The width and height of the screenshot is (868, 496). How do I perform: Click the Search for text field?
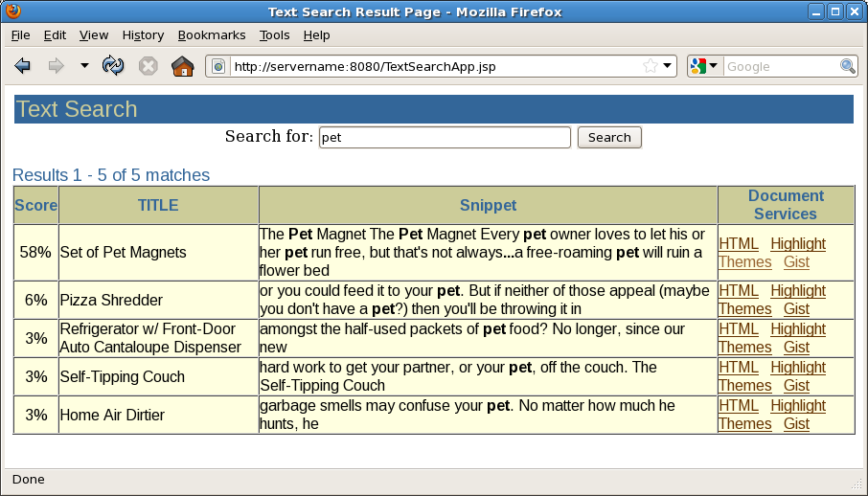[445, 137]
